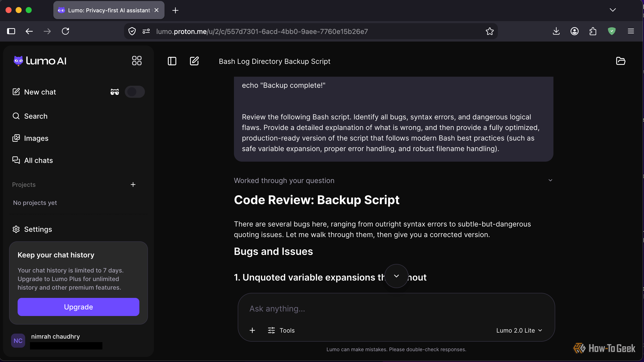Open a new browser tab

[175, 10]
